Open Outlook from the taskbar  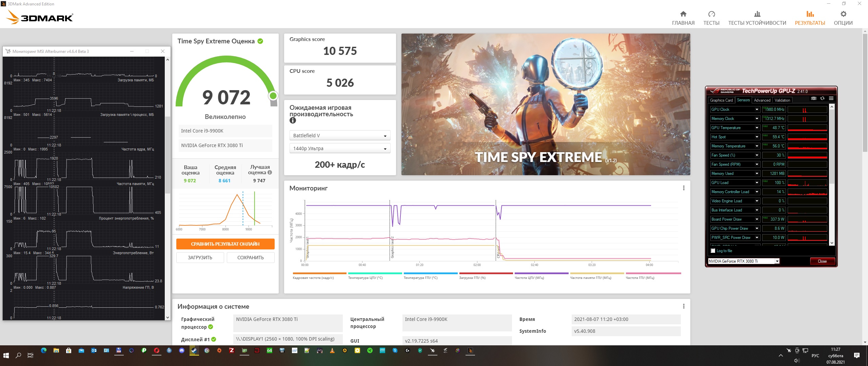[94, 350]
